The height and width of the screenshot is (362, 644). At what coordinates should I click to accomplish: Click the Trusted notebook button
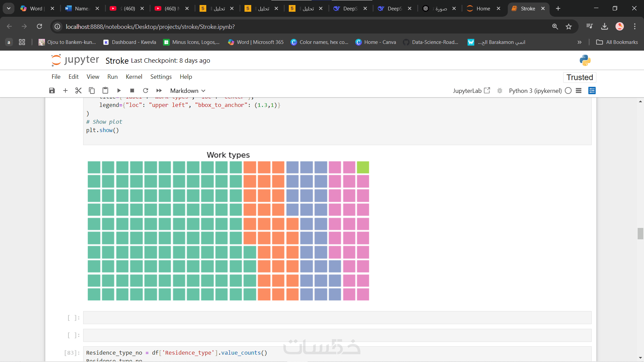[x=580, y=77]
